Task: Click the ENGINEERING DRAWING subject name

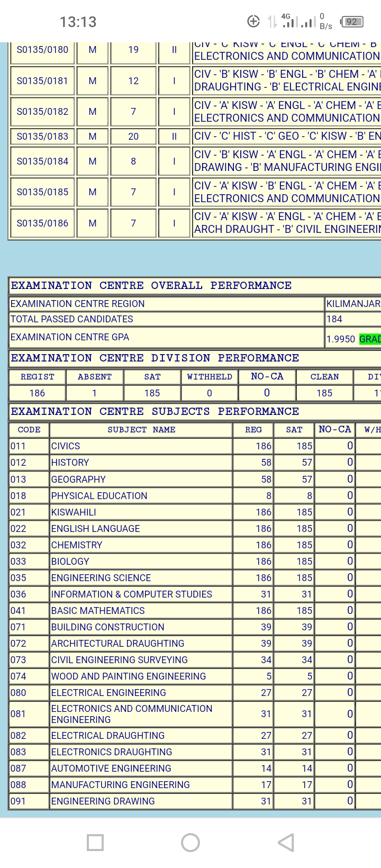Action: (x=103, y=801)
